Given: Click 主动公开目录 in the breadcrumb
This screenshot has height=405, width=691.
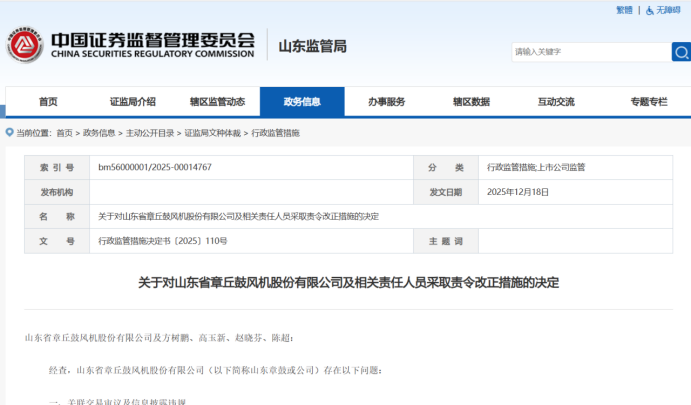Looking at the screenshot, I should [x=150, y=133].
